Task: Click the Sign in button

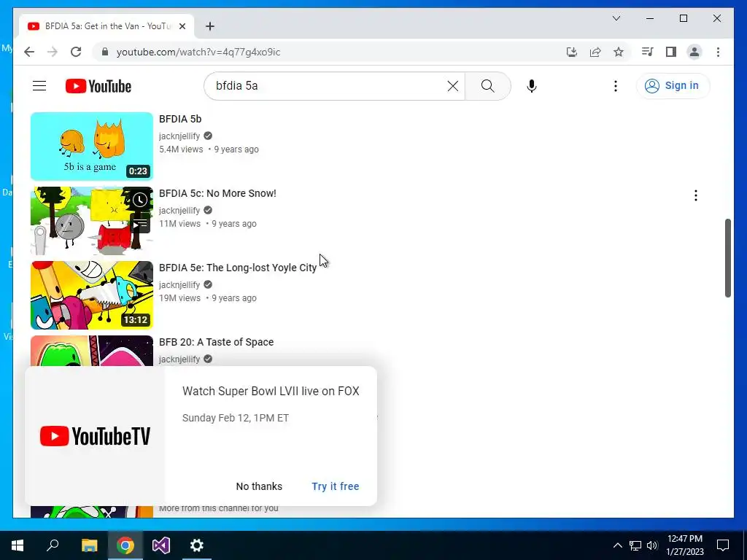Action: pyautogui.click(x=673, y=86)
